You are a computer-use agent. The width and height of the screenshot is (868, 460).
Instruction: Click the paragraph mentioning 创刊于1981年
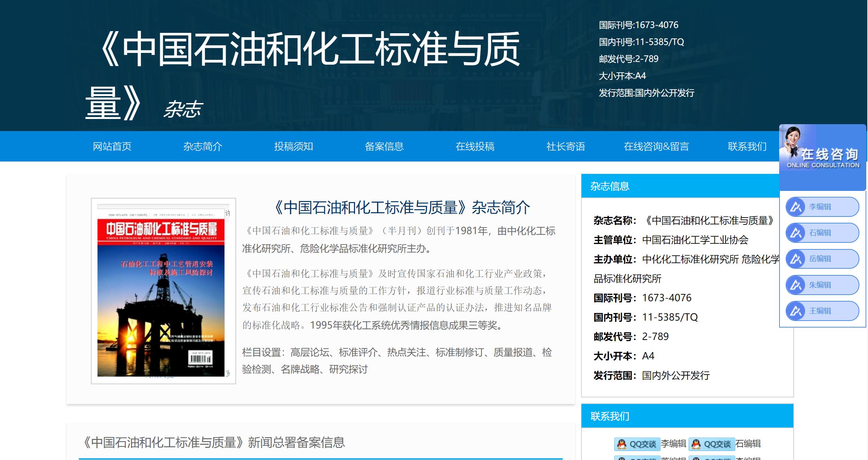tap(399, 240)
